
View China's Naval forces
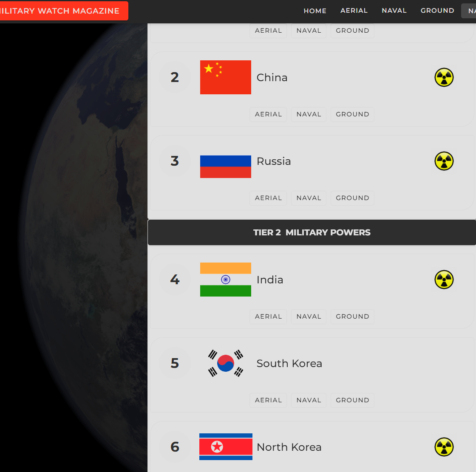(309, 114)
